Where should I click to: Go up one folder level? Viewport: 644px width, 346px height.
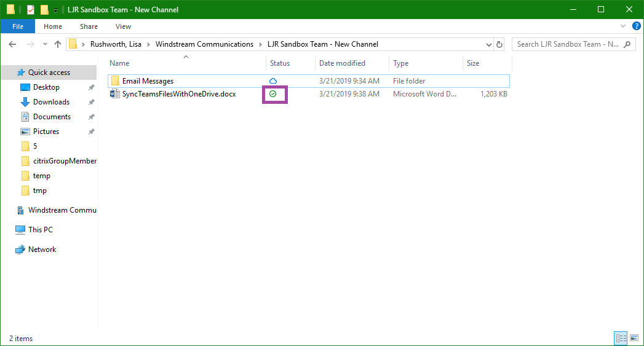click(x=57, y=44)
